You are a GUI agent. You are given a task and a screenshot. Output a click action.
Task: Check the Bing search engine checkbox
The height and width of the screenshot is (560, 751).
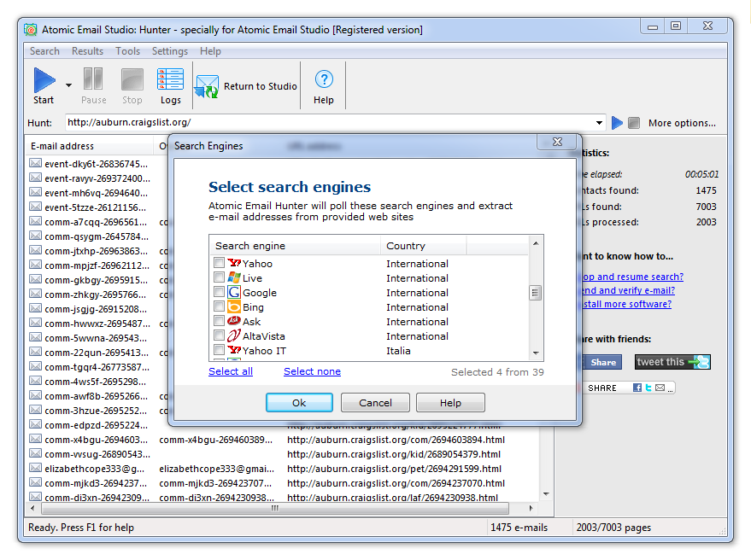click(x=220, y=307)
